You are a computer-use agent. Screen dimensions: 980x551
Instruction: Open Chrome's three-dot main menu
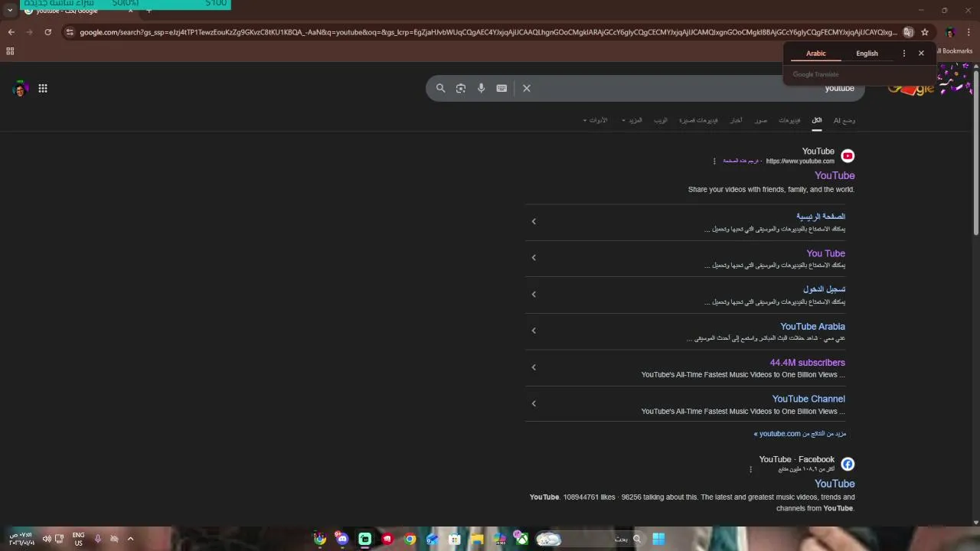pyautogui.click(x=969, y=32)
